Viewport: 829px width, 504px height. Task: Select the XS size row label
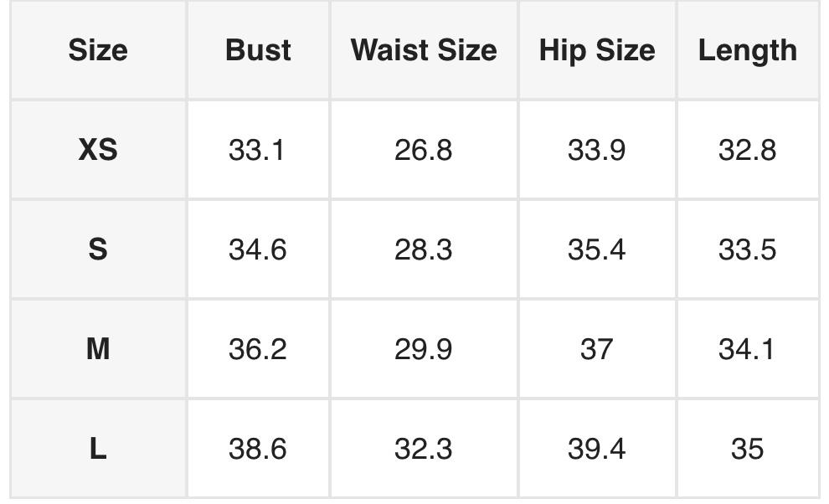pyautogui.click(x=98, y=150)
